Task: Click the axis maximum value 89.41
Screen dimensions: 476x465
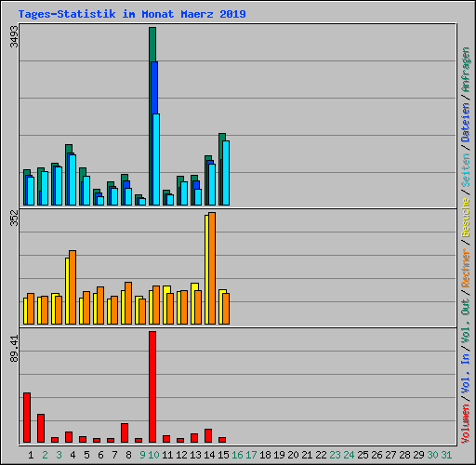Action: [x=14, y=349]
